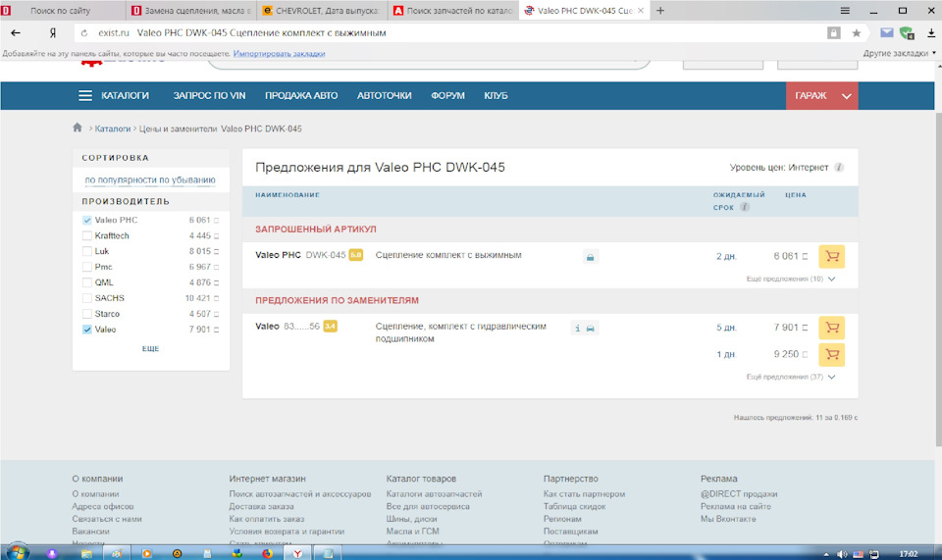Open Yandex home button in toolbar

[53, 33]
